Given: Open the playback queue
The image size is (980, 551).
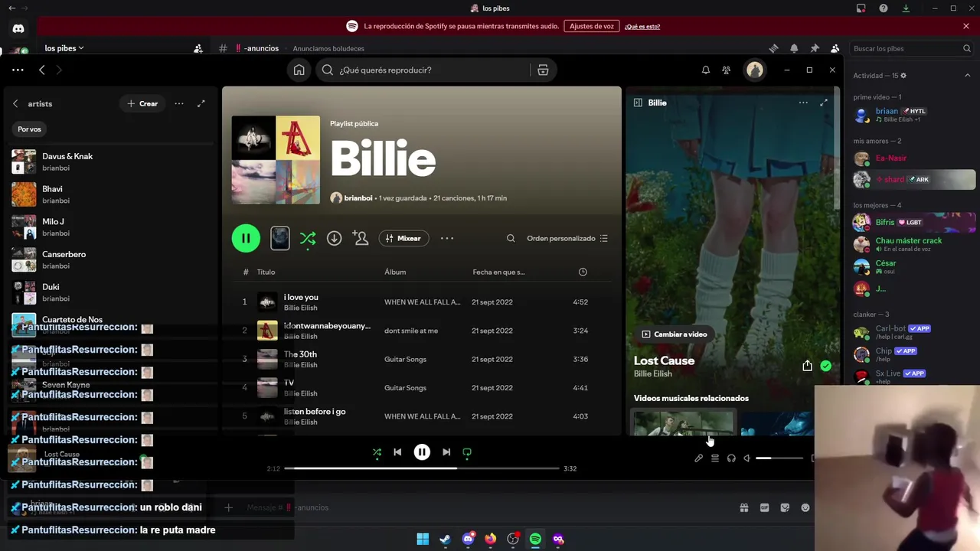Looking at the screenshot, I should [x=714, y=458].
